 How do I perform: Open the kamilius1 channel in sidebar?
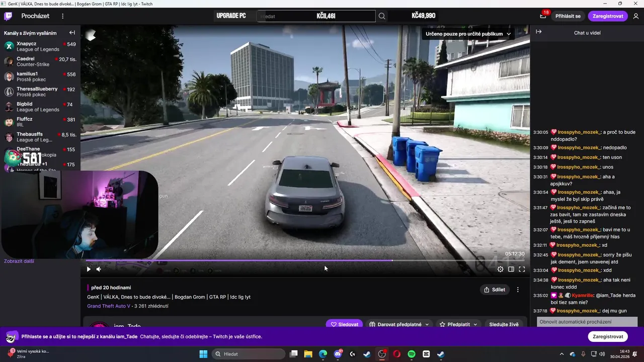(x=40, y=76)
